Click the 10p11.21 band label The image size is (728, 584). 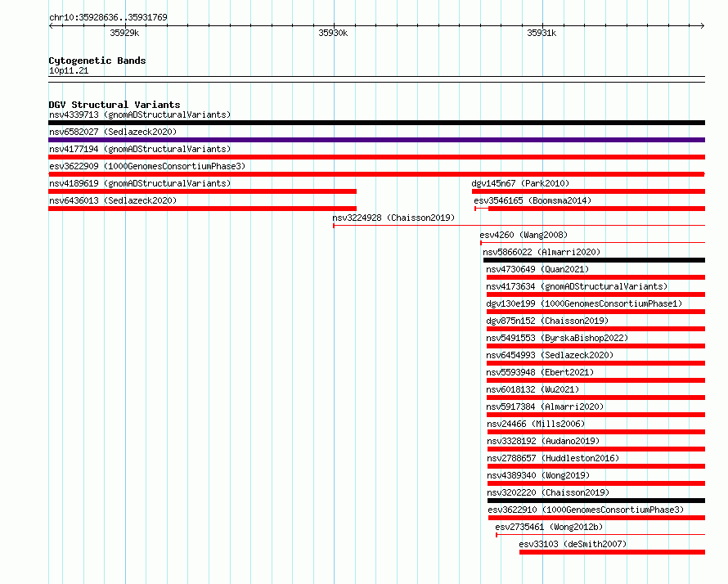(69, 70)
